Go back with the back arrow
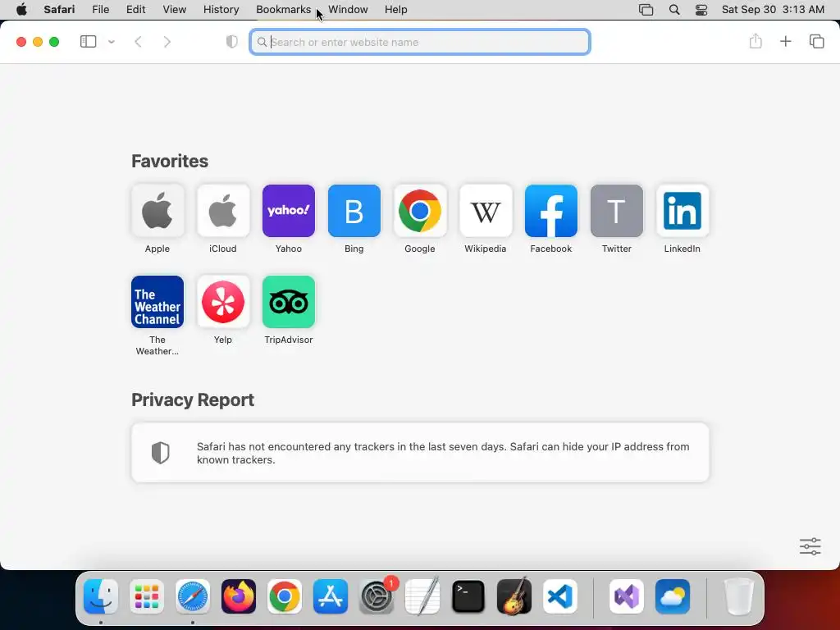 pyautogui.click(x=138, y=42)
